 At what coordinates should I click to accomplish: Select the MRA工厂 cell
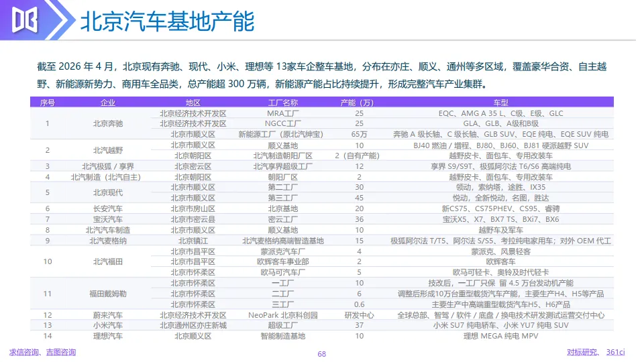pos(282,113)
